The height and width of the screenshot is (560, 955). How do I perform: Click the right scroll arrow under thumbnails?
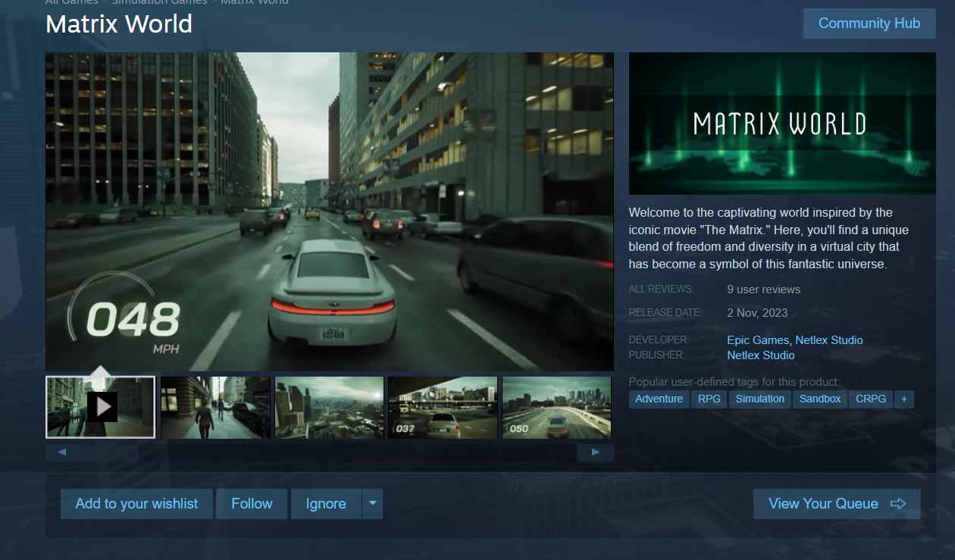596,452
